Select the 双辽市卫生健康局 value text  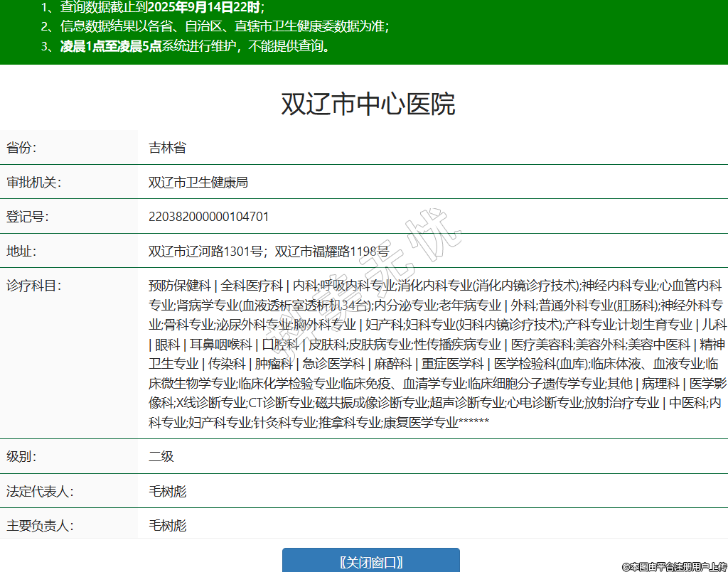pyautogui.click(x=198, y=182)
